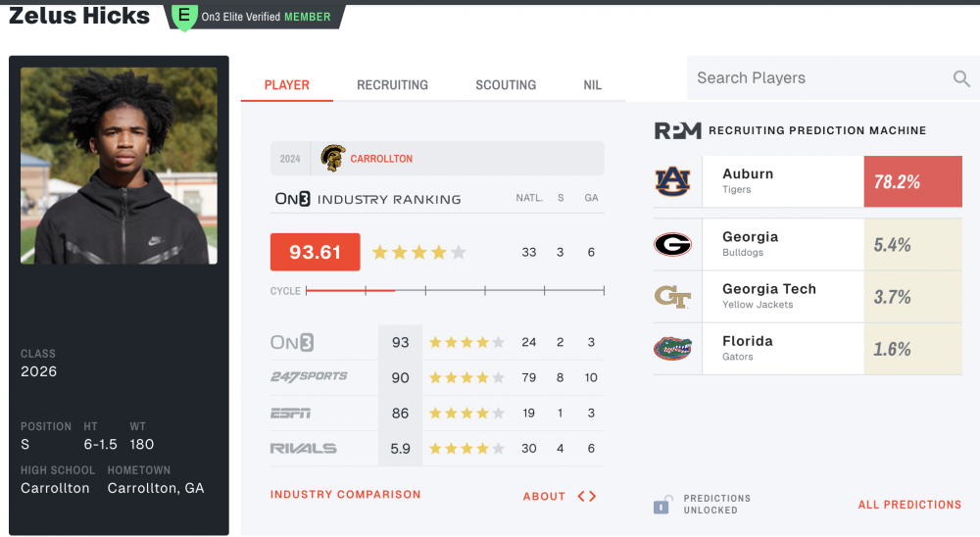
Task: Click the Carrollton high school link
Action: coord(381,159)
